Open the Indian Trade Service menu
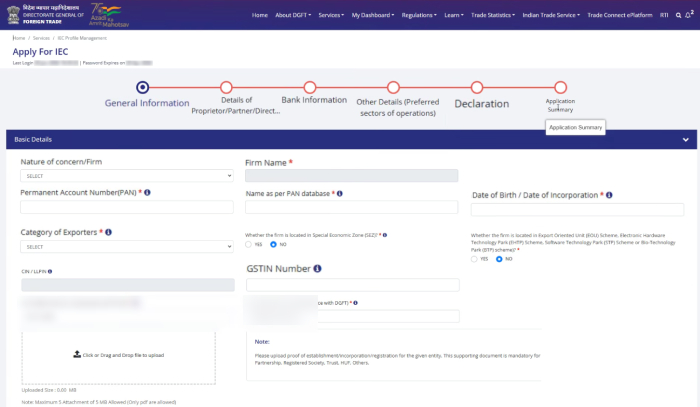 tap(551, 15)
